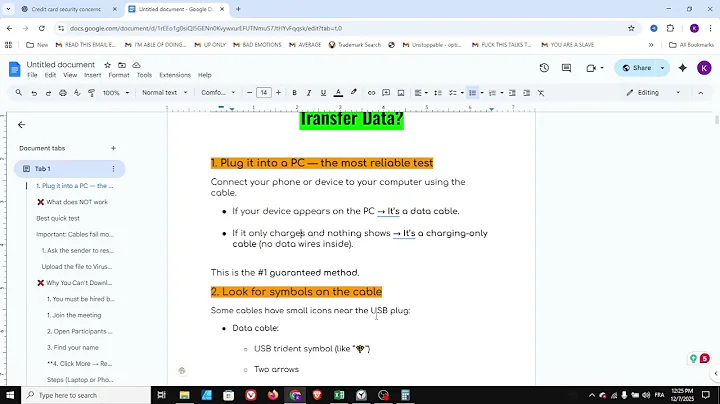The height and width of the screenshot is (404, 720).
Task: Click the insert image icon
Action: pyautogui.click(x=401, y=93)
